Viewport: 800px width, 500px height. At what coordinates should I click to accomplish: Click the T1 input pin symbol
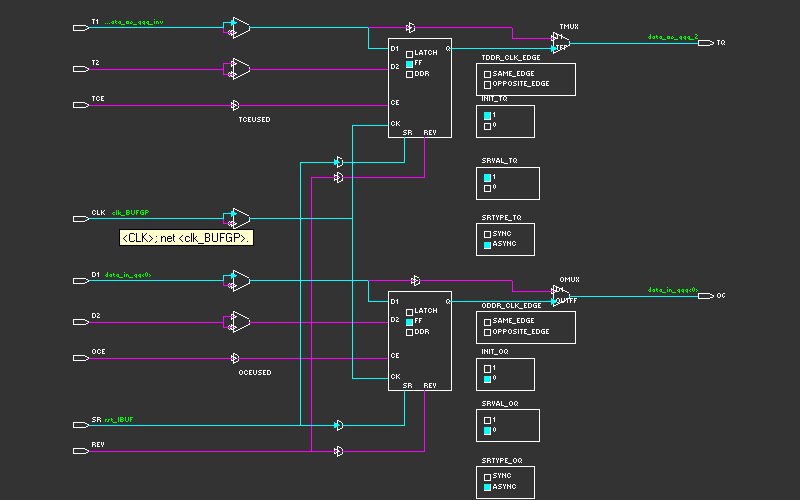pos(81,25)
